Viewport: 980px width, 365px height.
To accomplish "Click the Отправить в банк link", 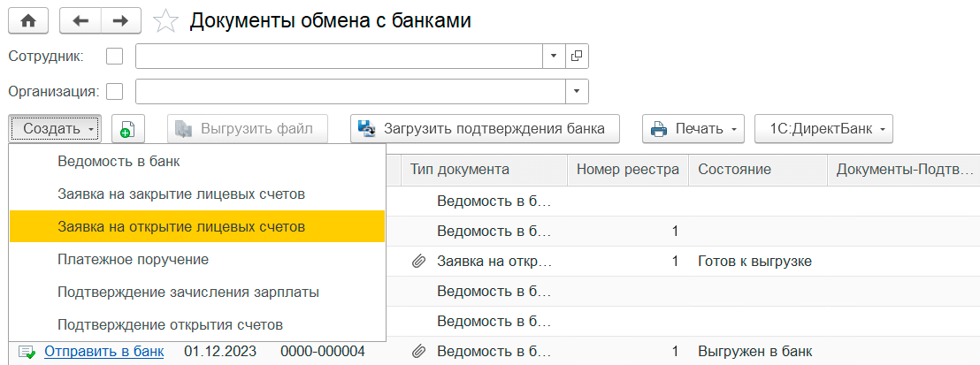I will 103,352.
